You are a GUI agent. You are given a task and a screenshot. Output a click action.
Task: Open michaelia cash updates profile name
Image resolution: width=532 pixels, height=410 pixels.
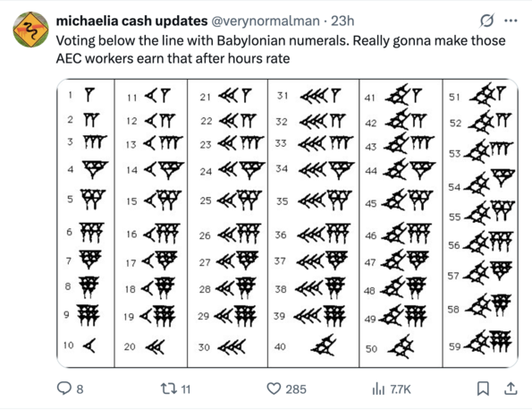pos(131,21)
